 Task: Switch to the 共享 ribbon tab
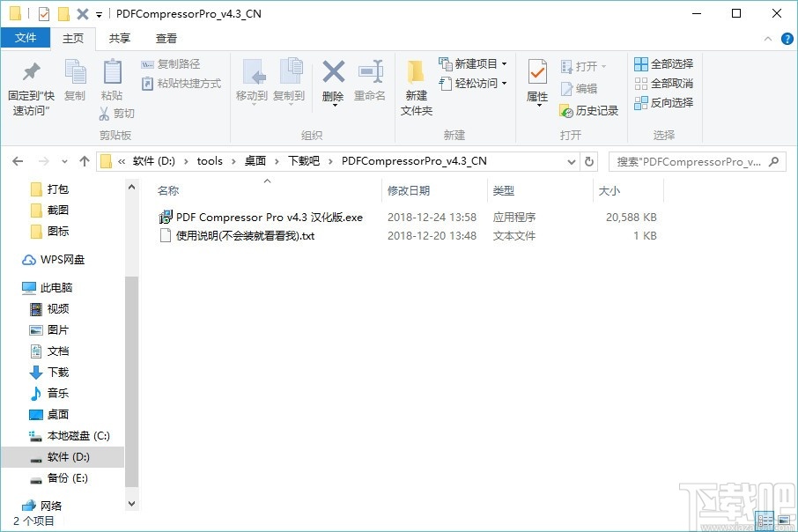(x=120, y=38)
